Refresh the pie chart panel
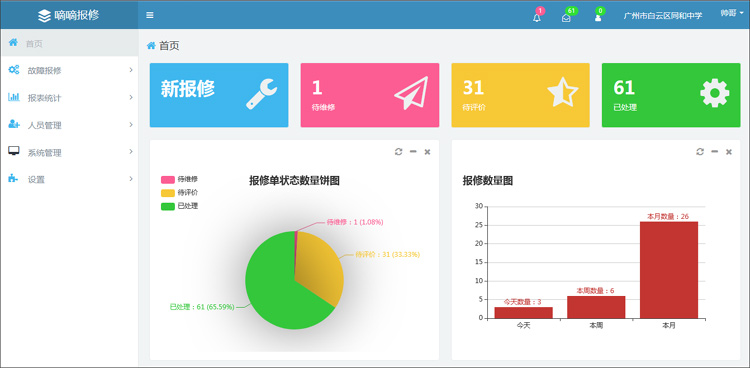This screenshot has width=750, height=368. (398, 152)
